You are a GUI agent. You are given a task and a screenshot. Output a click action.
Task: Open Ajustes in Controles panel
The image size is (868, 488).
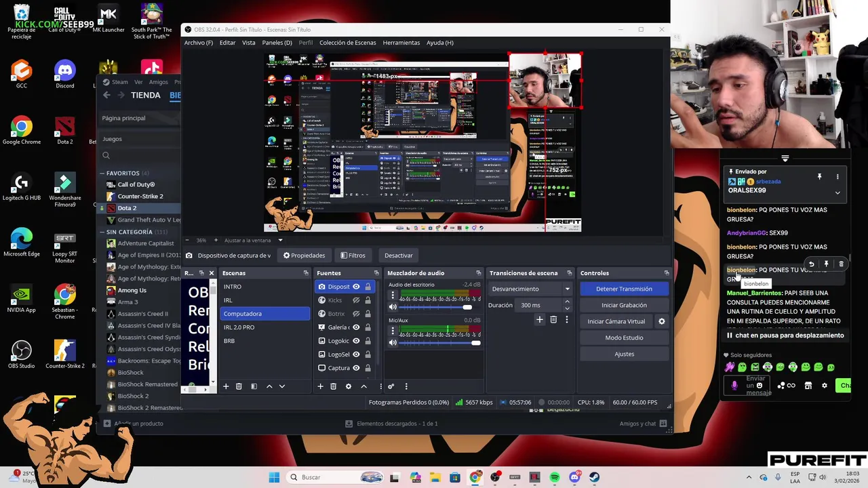(624, 354)
